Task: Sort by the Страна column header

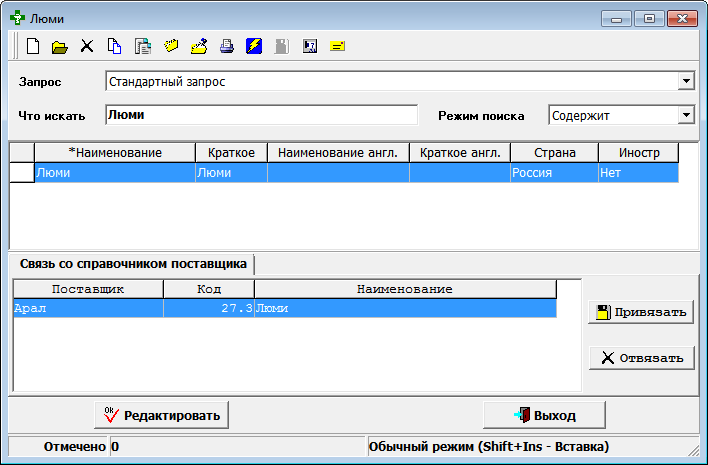Action: [554, 152]
